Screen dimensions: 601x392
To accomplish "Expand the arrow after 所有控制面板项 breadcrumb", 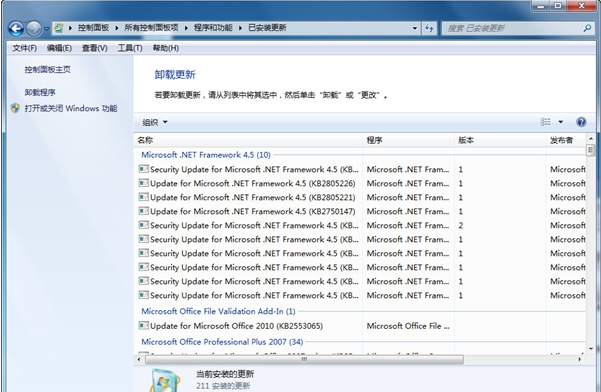I will coord(186,28).
